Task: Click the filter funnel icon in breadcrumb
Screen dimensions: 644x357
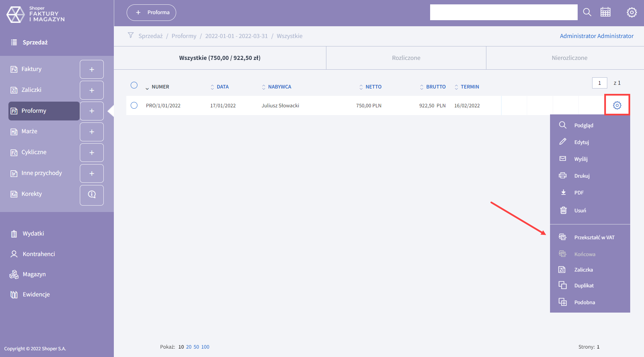Action: [131, 36]
